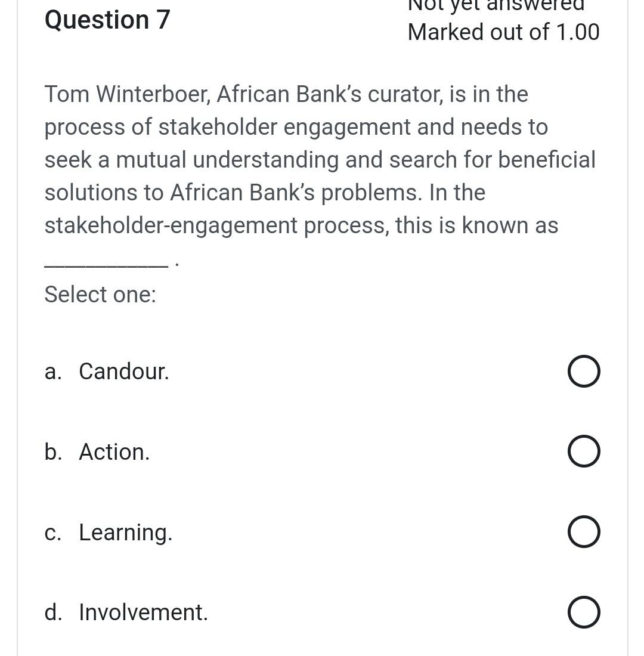
Task: Click the option letter 'a.'
Action: (52, 372)
